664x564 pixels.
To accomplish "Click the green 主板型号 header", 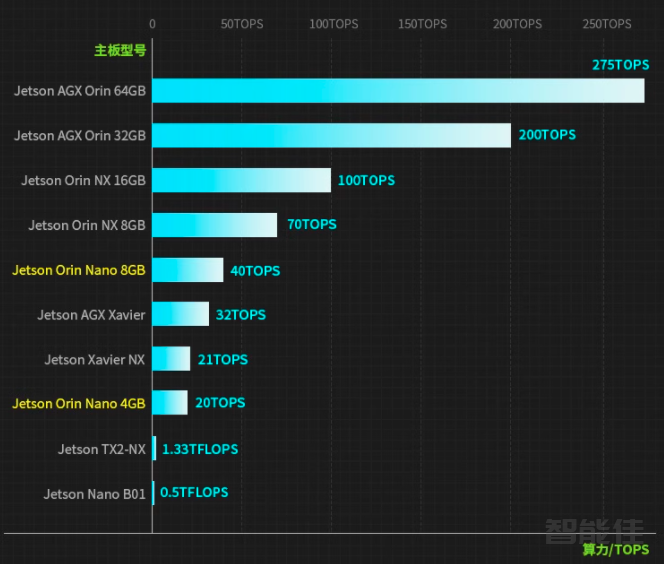I will (120, 50).
